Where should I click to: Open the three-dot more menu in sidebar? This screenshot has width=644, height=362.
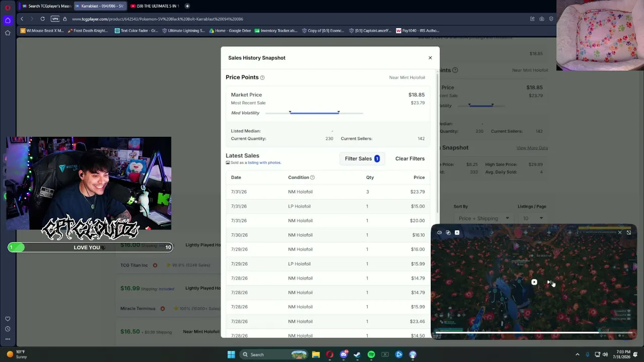(x=8, y=339)
